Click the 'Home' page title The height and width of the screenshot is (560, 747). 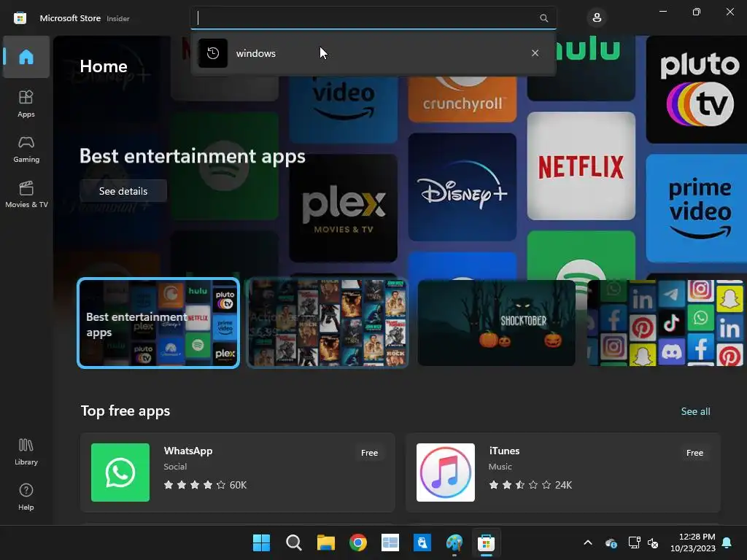coord(104,66)
